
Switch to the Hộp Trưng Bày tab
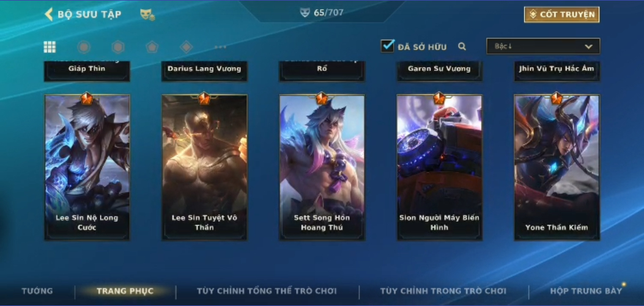pyautogui.click(x=586, y=291)
